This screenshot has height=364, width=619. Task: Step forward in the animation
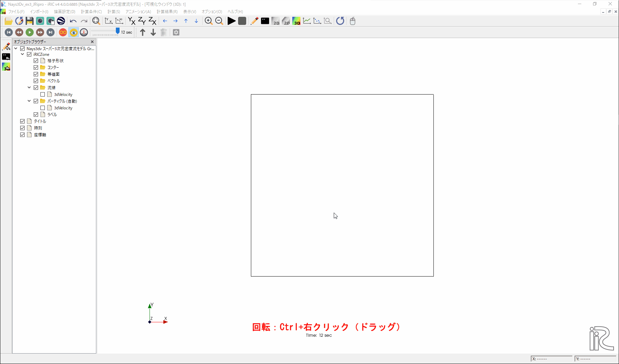coord(40,32)
